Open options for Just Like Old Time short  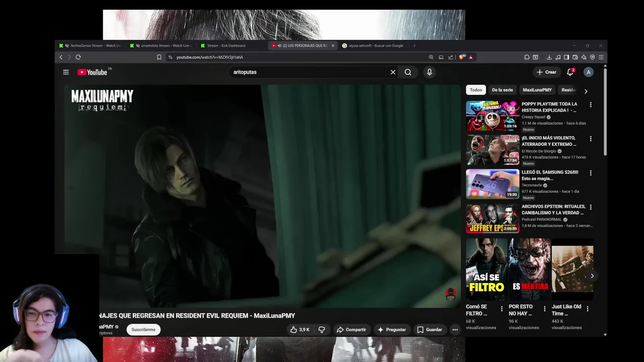point(587,309)
